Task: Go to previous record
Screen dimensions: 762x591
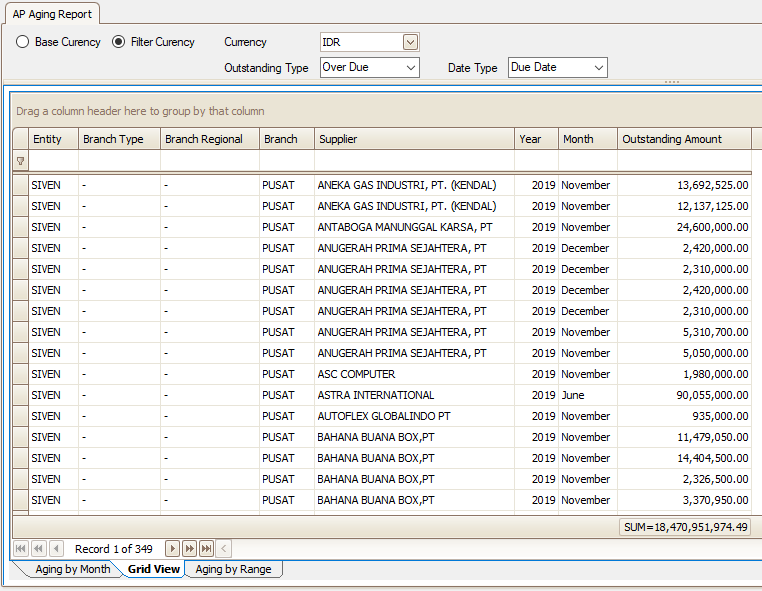Action: click(56, 549)
